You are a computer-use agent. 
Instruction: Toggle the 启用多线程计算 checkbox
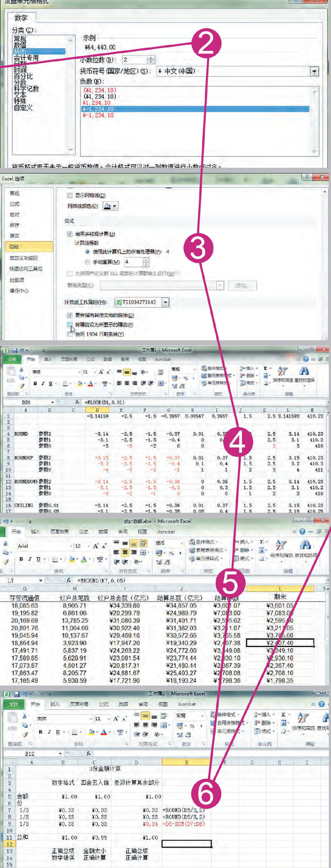point(70,234)
